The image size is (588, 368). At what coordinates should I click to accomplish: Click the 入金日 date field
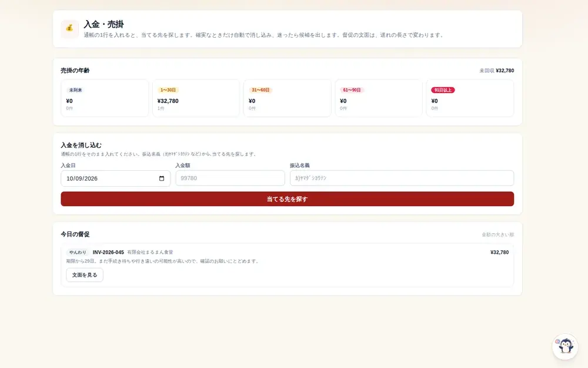[x=115, y=178]
